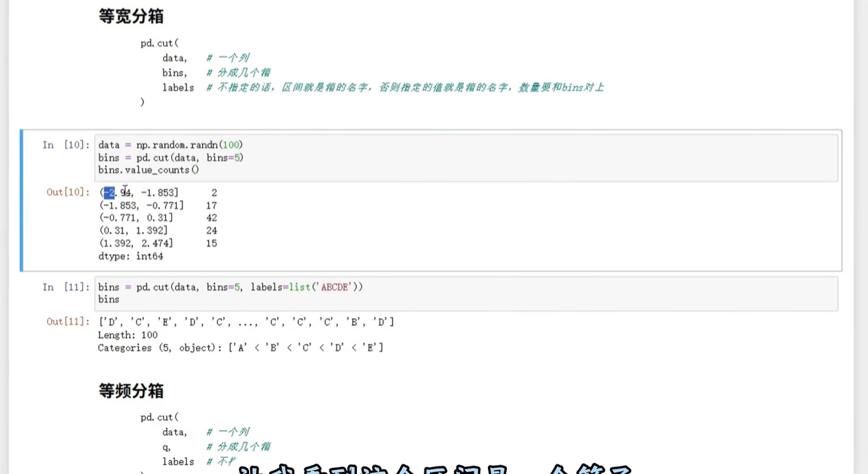Click the Categories (5, object) output line
Viewport: 868px width, 474px height.
tap(240, 348)
